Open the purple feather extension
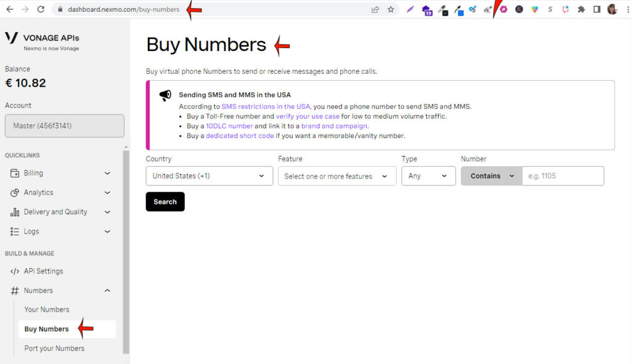 tap(410, 9)
